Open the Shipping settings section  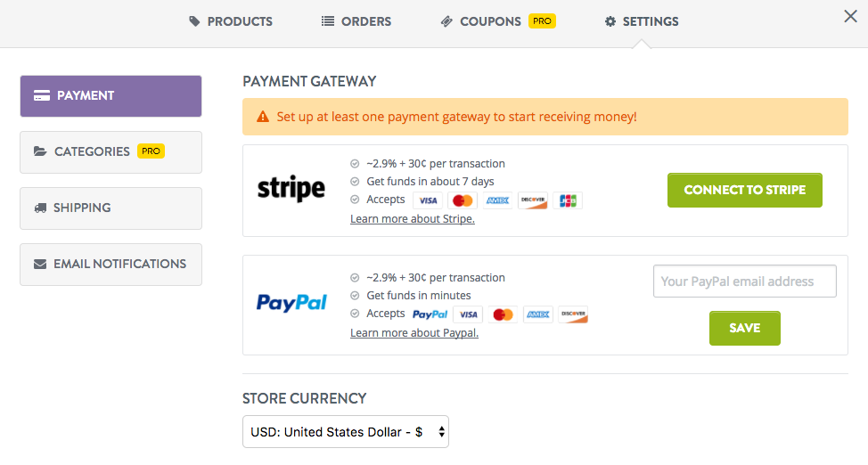(x=111, y=208)
